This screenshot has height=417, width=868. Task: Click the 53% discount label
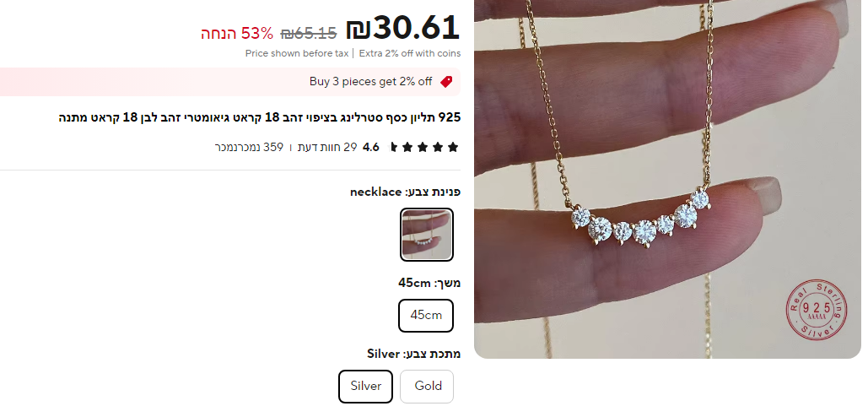238,34
